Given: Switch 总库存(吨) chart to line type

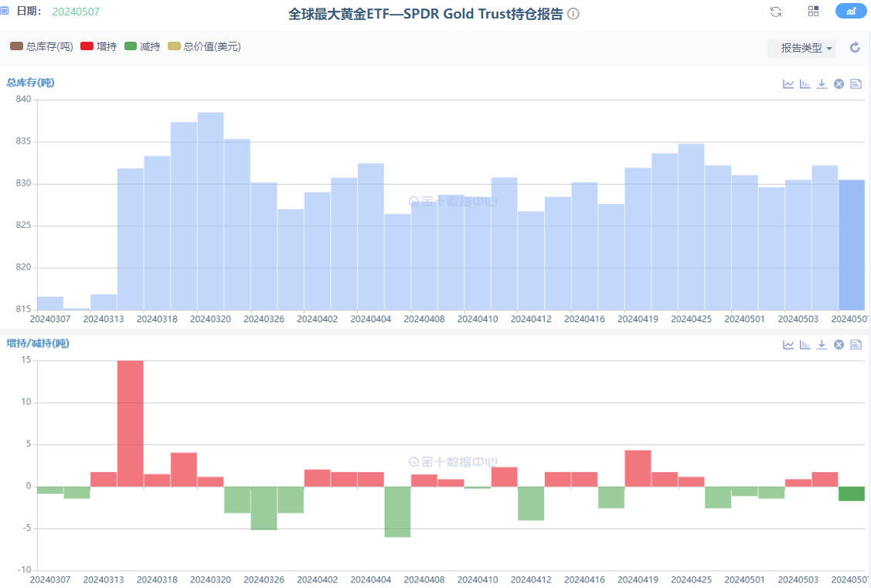Looking at the screenshot, I should tap(788, 84).
